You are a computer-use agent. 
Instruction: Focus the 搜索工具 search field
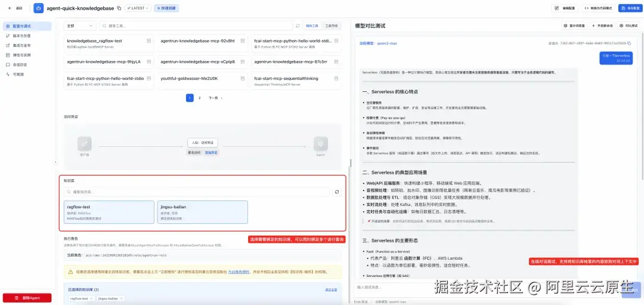coord(196,26)
